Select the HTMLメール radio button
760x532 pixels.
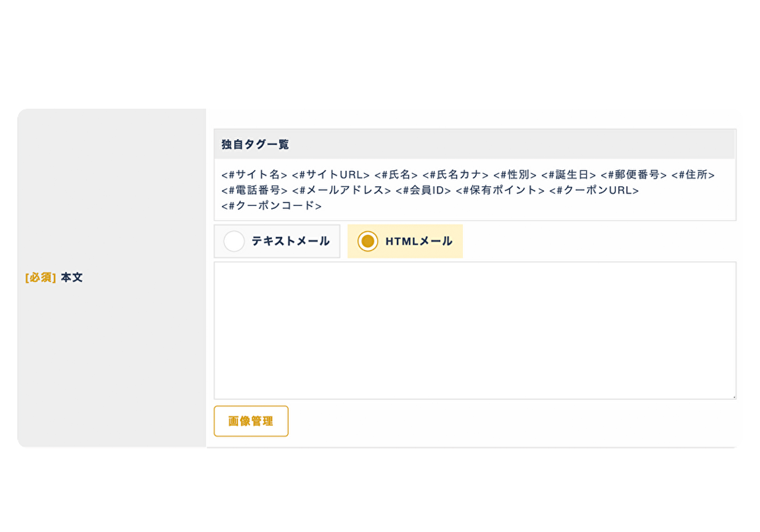click(x=368, y=242)
